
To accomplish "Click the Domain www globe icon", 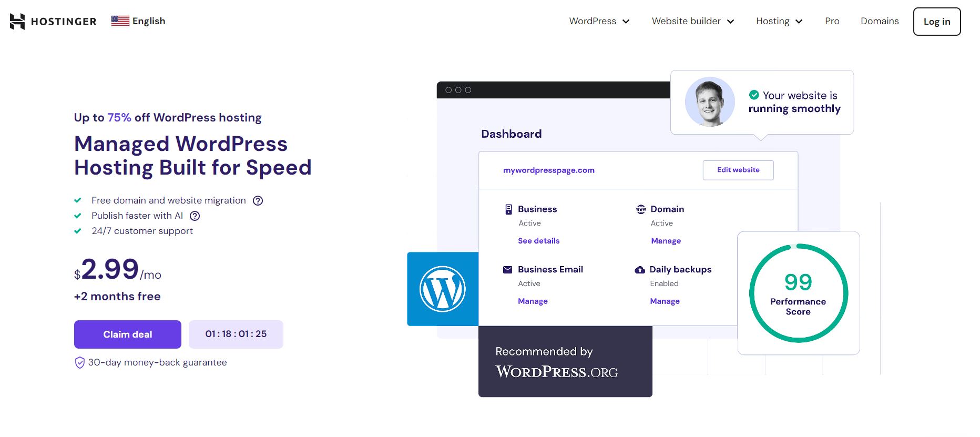I will 641,209.
